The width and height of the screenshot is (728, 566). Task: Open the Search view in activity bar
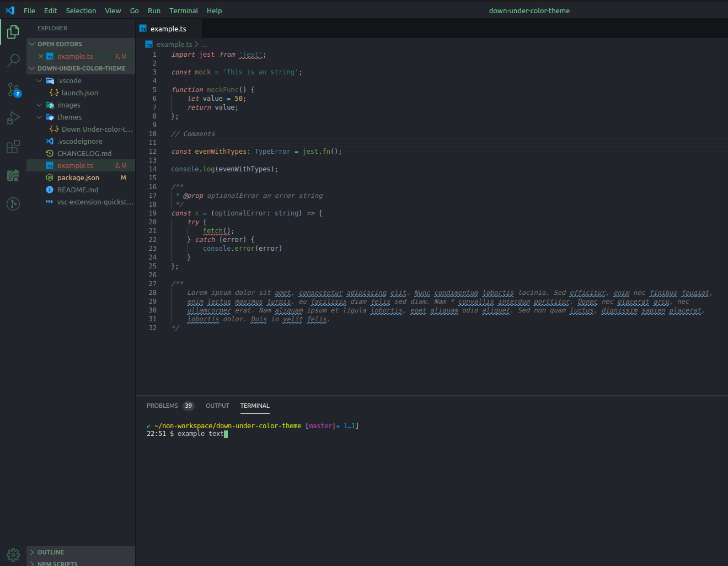point(13,60)
